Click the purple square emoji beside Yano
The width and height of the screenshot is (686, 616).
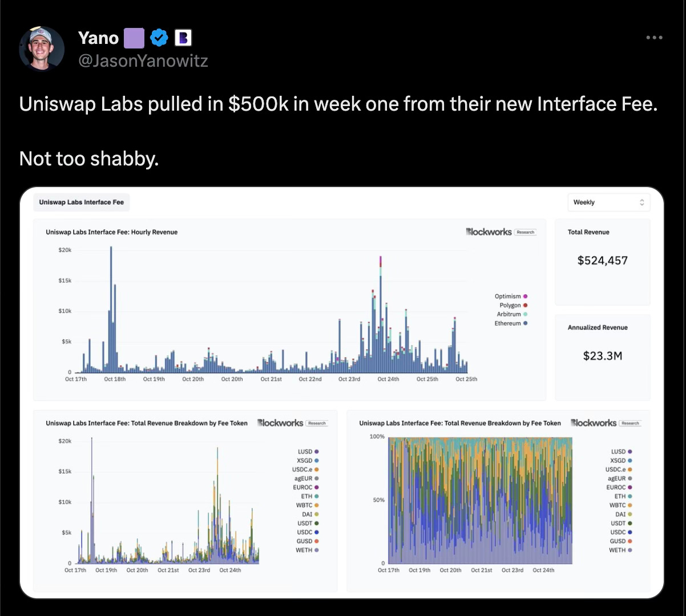pos(134,38)
